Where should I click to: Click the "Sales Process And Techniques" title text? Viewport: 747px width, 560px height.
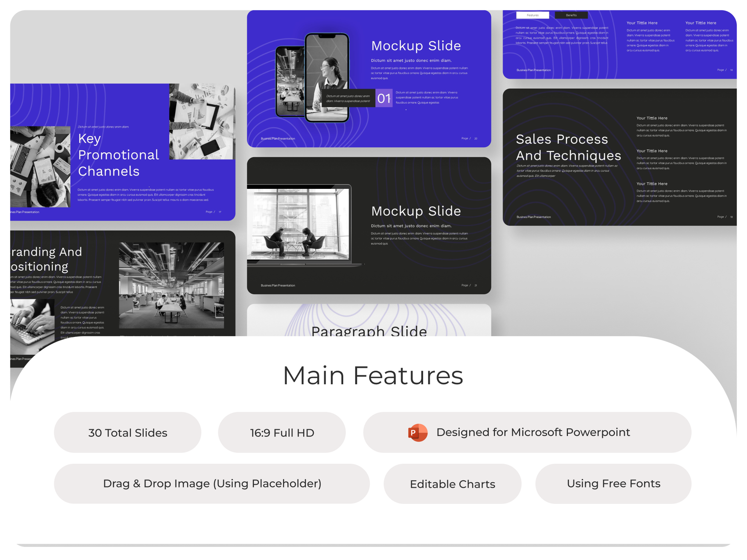tap(568, 147)
